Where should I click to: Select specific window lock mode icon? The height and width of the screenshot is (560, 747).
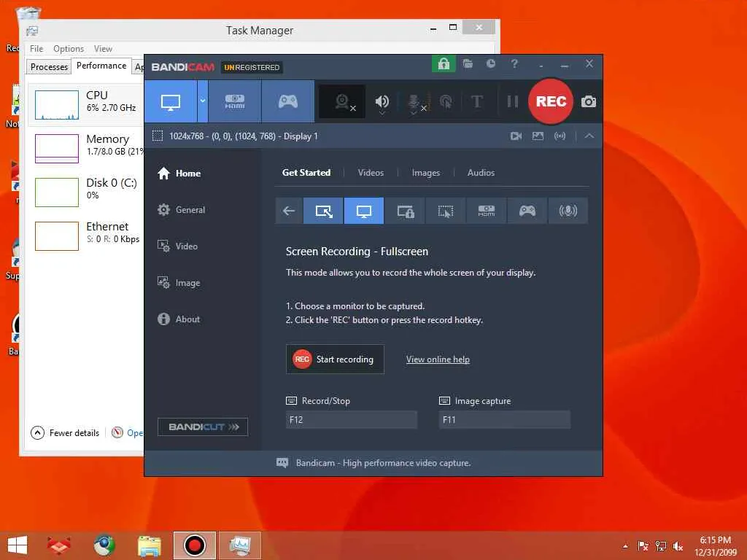pos(405,211)
